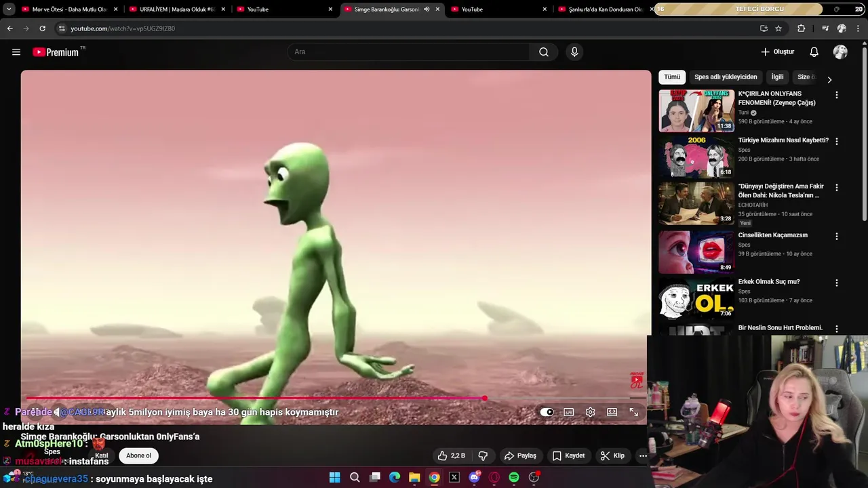Switch to URFALIYEM Madara Olduk tab
The image size is (868, 488).
pyautogui.click(x=177, y=9)
